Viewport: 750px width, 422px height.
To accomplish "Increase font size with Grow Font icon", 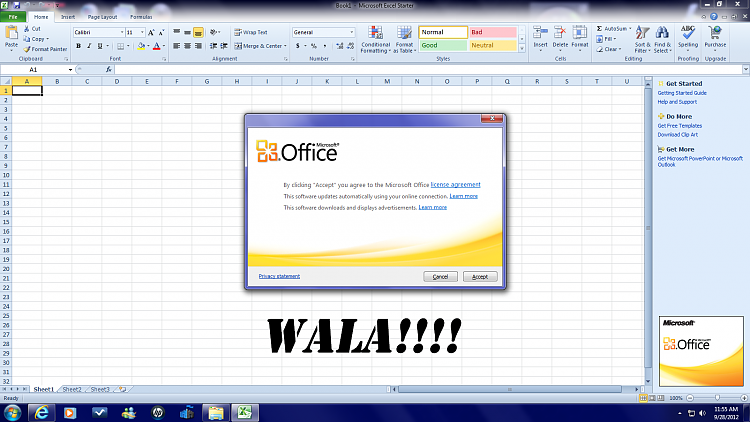I will pos(151,33).
